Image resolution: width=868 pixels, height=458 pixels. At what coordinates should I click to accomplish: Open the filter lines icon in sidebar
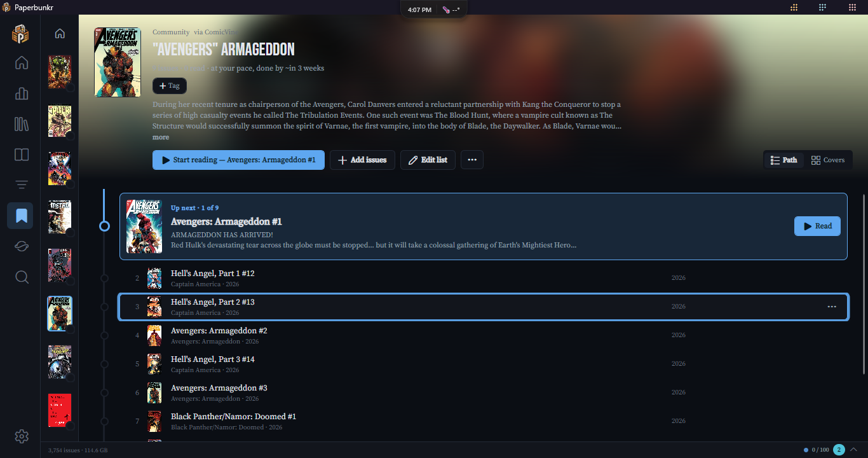[x=22, y=185]
